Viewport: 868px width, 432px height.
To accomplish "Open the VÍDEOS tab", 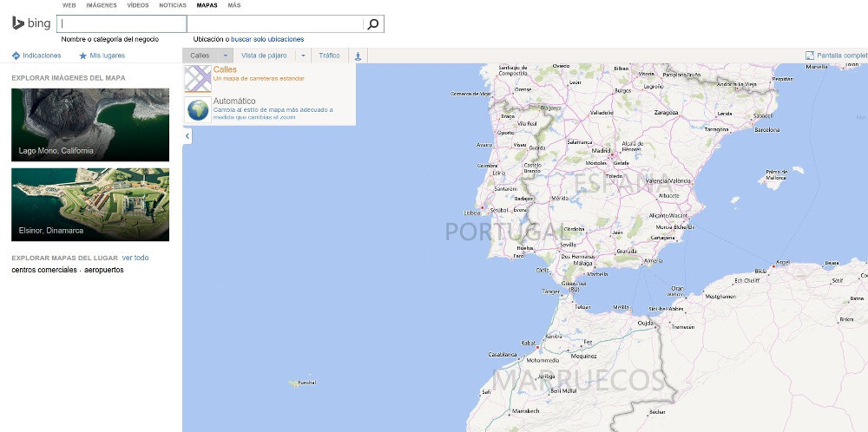I will [138, 5].
